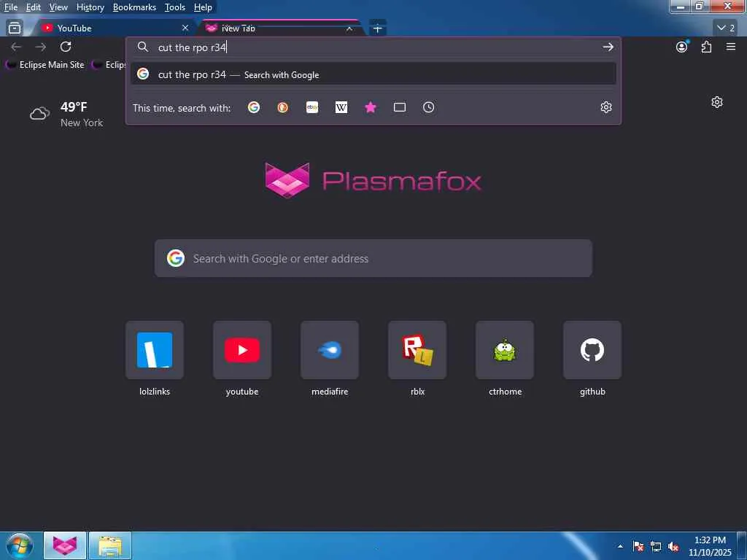Close the New Tab tab
The height and width of the screenshot is (560, 747).
[349, 28]
